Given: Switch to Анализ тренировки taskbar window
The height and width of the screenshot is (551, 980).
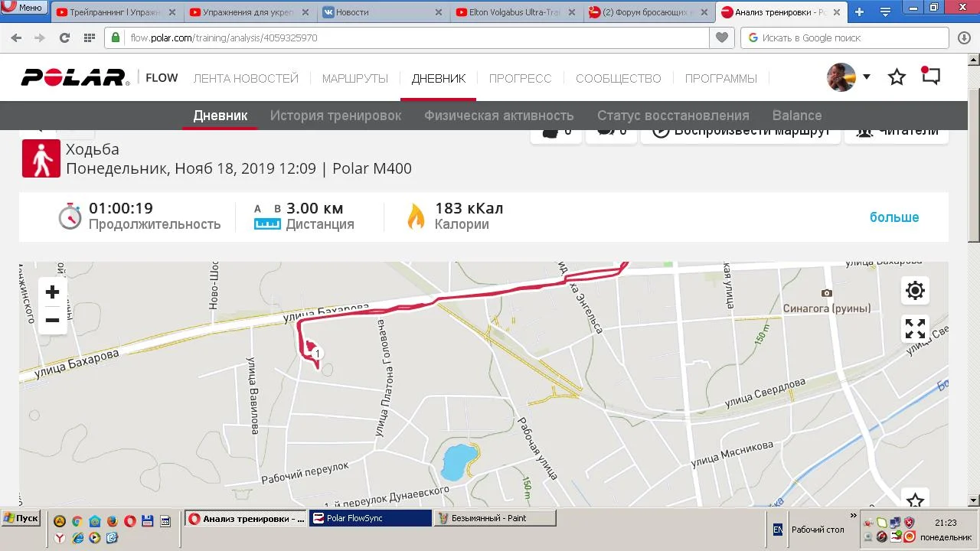Looking at the screenshot, I should point(247,518).
